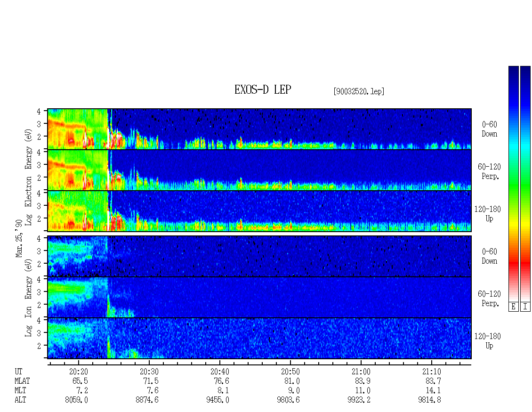Click the Mar. 25, '90 date label

tap(19, 238)
